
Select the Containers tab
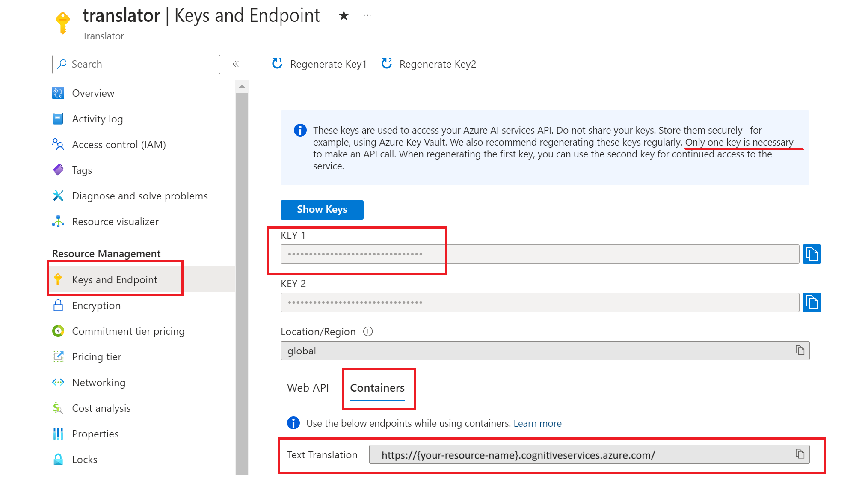pyautogui.click(x=379, y=388)
